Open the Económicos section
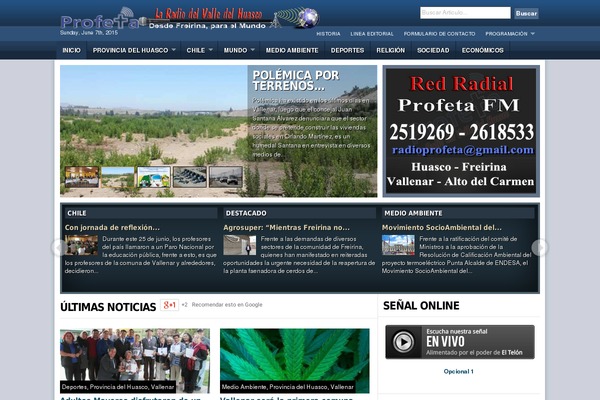Viewport: 600px width, 400px height. 483,50
